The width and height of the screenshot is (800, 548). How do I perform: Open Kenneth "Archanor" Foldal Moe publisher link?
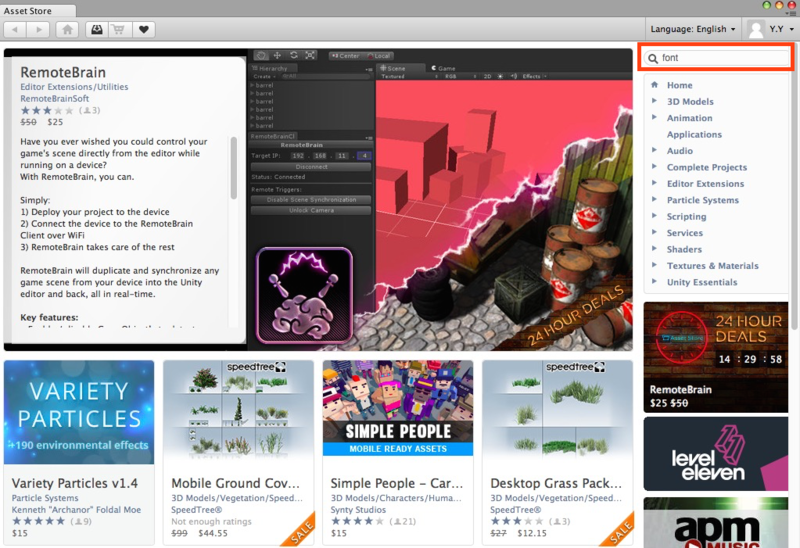(76, 510)
